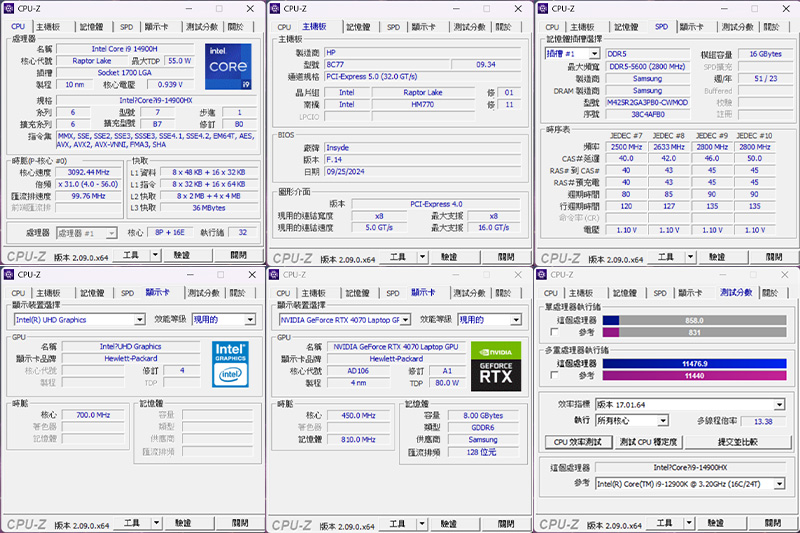
Task: Click CPU-Z title icon in the RTX 4070 window
Action: point(275,274)
